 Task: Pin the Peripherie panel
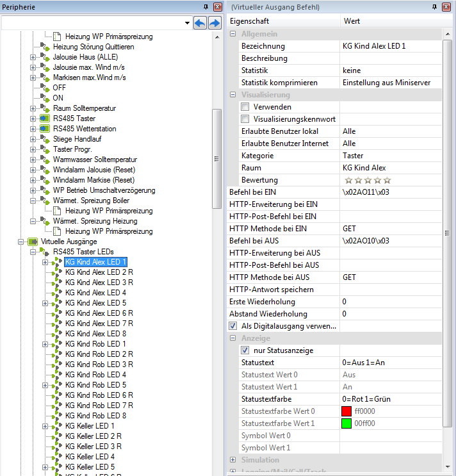click(206, 6)
